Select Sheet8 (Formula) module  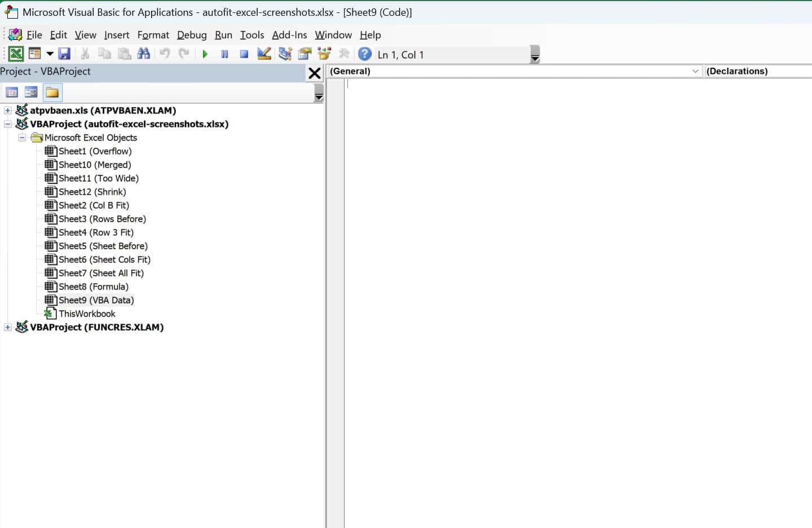pyautogui.click(x=94, y=287)
